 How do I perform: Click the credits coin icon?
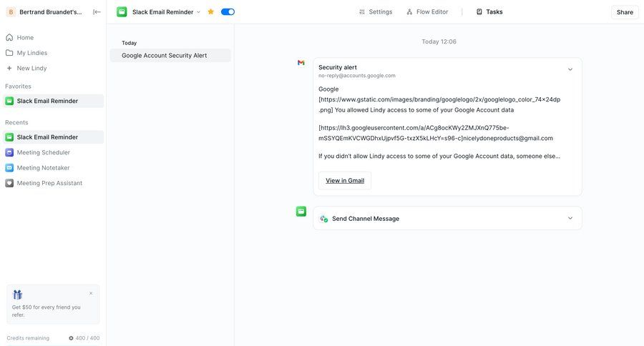[71, 338]
